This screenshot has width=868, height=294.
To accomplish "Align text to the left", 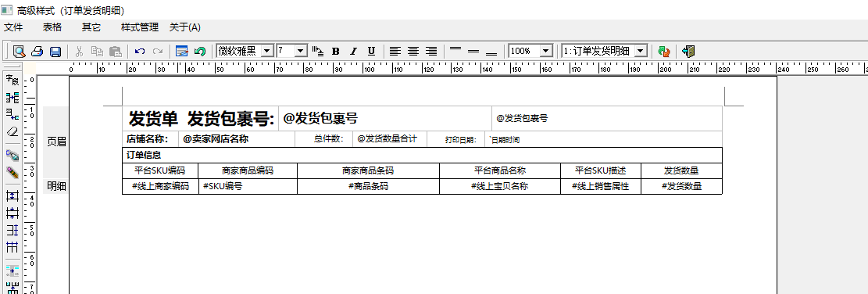I will (395, 52).
